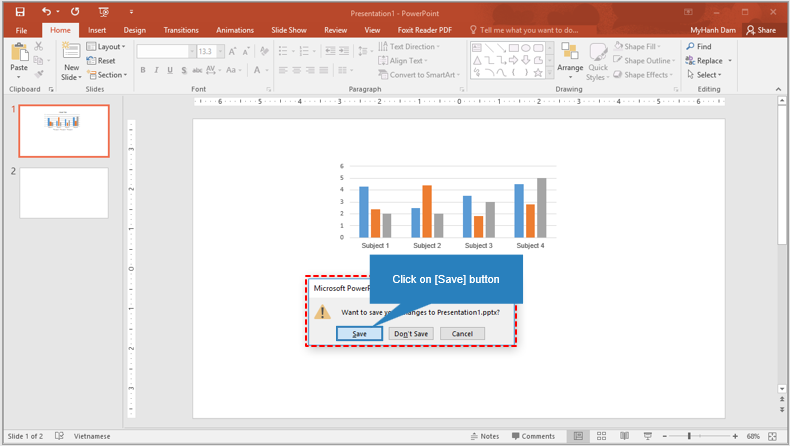Increase font size with the large A
790x446 pixels.
[232, 51]
